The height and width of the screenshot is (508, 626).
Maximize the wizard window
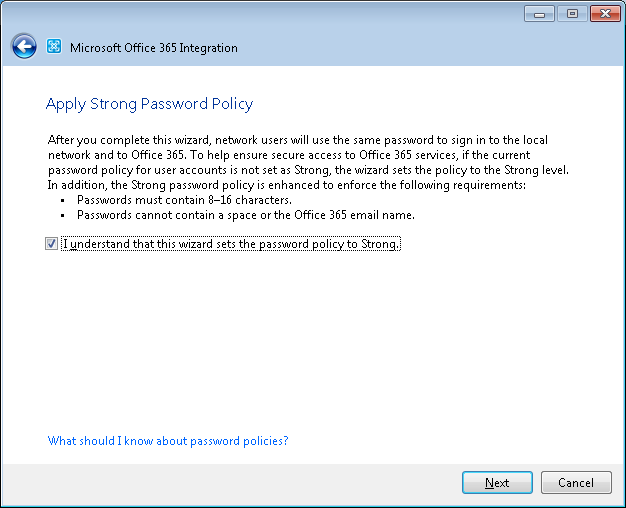click(572, 14)
